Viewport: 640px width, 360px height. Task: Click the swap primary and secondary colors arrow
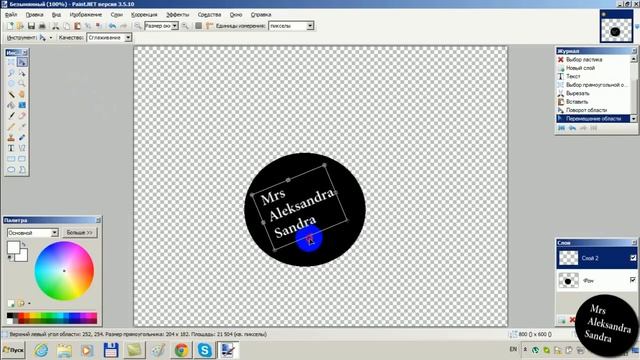tap(24, 244)
